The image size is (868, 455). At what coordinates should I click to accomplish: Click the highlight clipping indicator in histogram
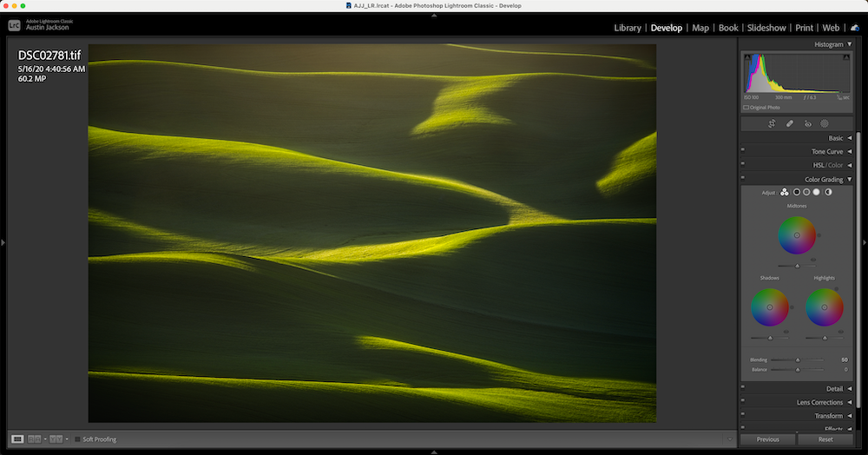click(x=845, y=57)
